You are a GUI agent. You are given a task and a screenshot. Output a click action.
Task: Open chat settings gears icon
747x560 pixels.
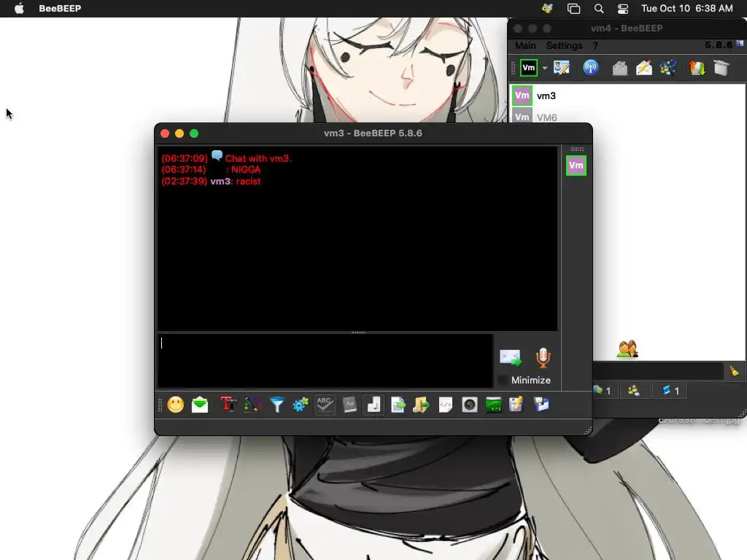pyautogui.click(x=301, y=405)
